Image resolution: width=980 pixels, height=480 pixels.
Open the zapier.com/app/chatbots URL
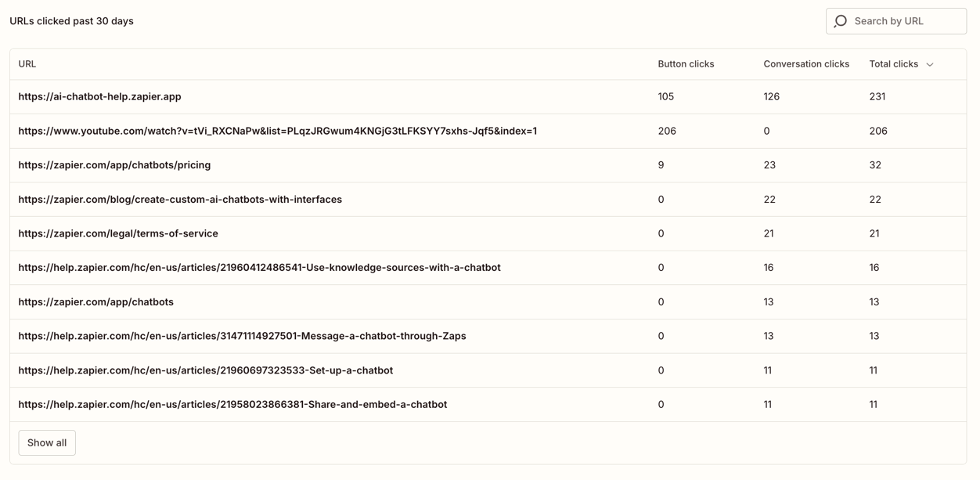pyautogui.click(x=95, y=302)
